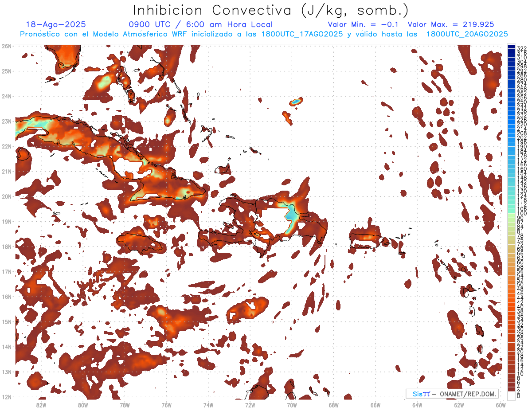
Task: Click the 13N latitude label
Action: click(x=7, y=372)
